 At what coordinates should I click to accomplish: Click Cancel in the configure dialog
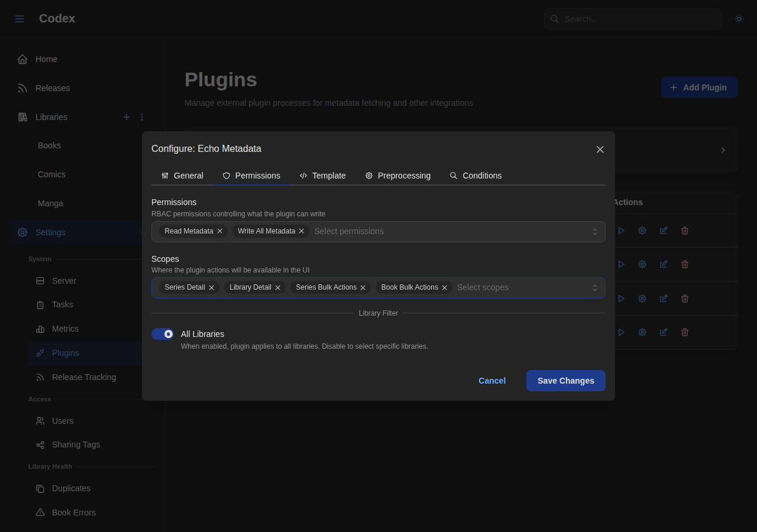coord(492,381)
